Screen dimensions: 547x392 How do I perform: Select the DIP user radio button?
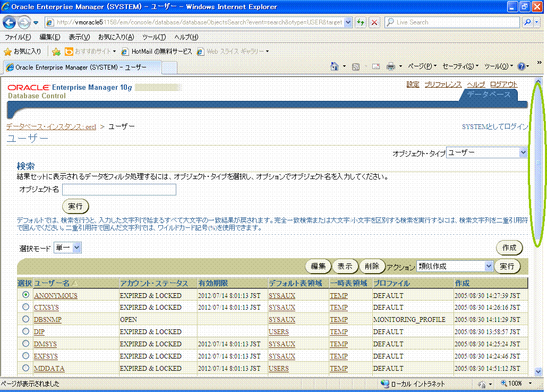click(25, 331)
